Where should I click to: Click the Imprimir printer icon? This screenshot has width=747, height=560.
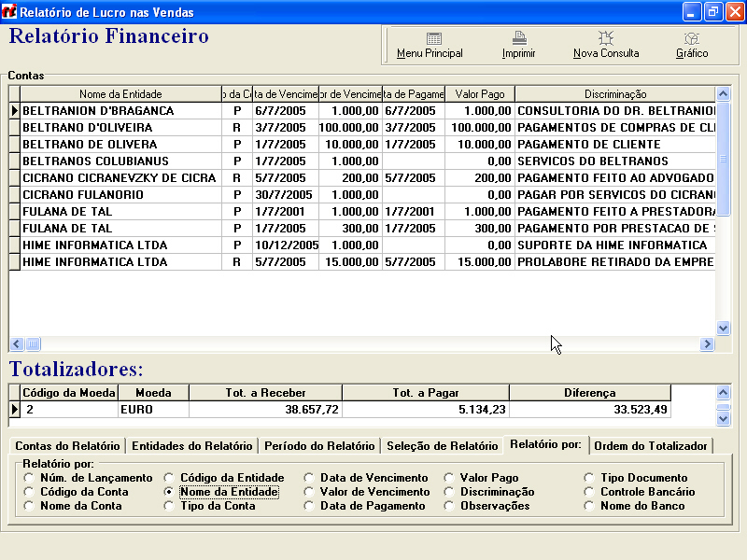coord(519,39)
